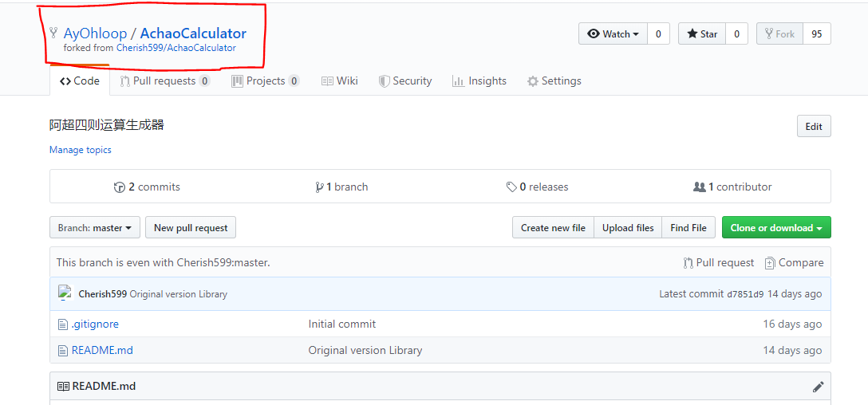Click the Pull request link in branch bar
The width and height of the screenshot is (868, 405).
point(719,263)
